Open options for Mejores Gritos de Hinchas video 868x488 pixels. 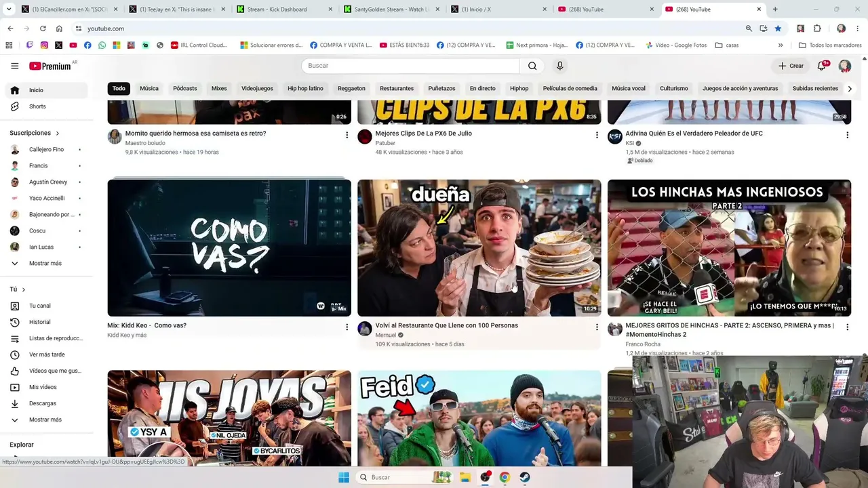tap(847, 327)
